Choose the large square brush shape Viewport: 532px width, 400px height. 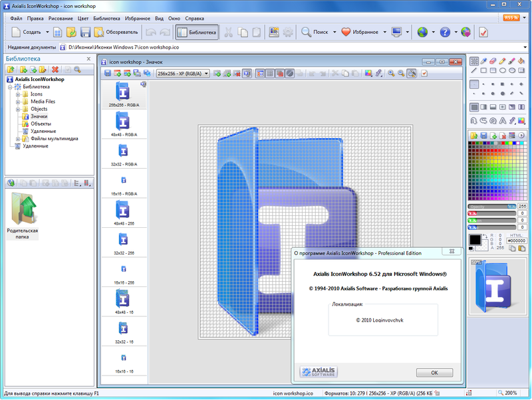click(503, 84)
